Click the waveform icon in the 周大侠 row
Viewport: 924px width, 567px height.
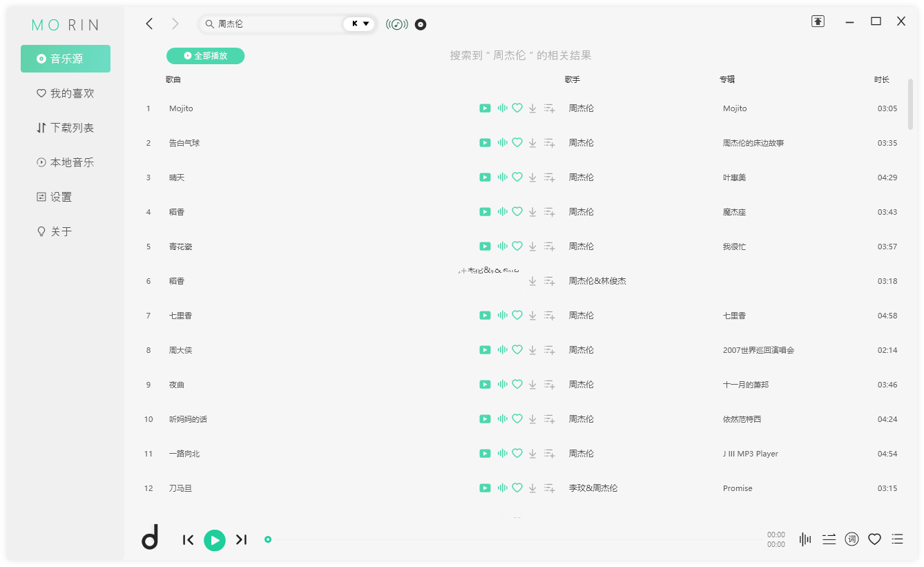click(x=502, y=350)
